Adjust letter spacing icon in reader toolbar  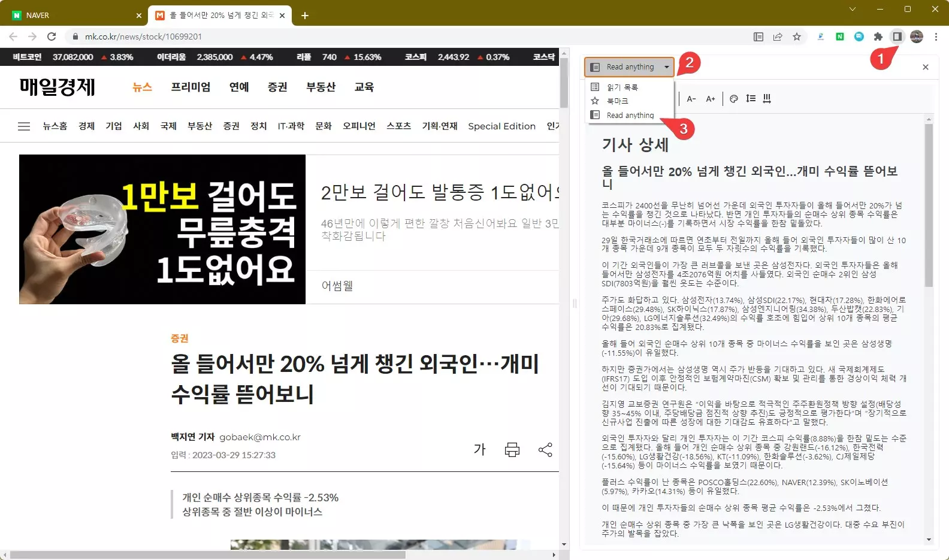pos(767,99)
